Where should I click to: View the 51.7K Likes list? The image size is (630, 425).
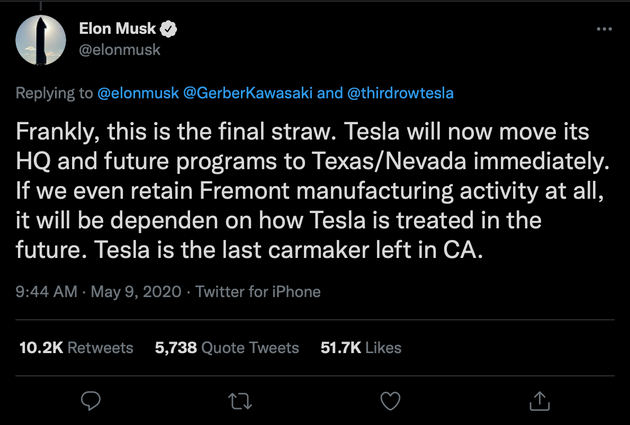pos(360,347)
